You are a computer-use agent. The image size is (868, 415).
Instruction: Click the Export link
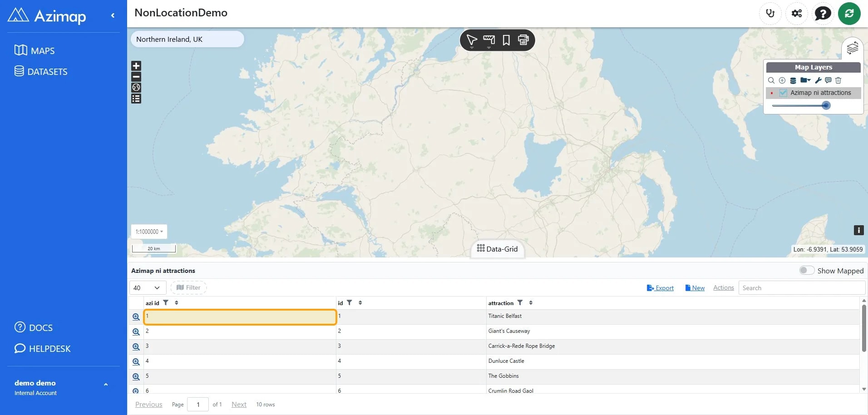[660, 288]
